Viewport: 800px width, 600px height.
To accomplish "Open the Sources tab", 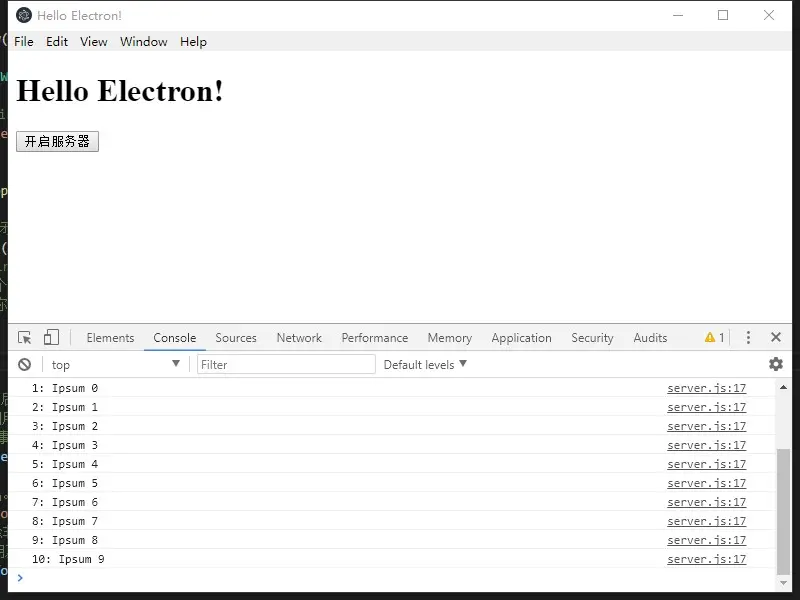I will tap(236, 338).
